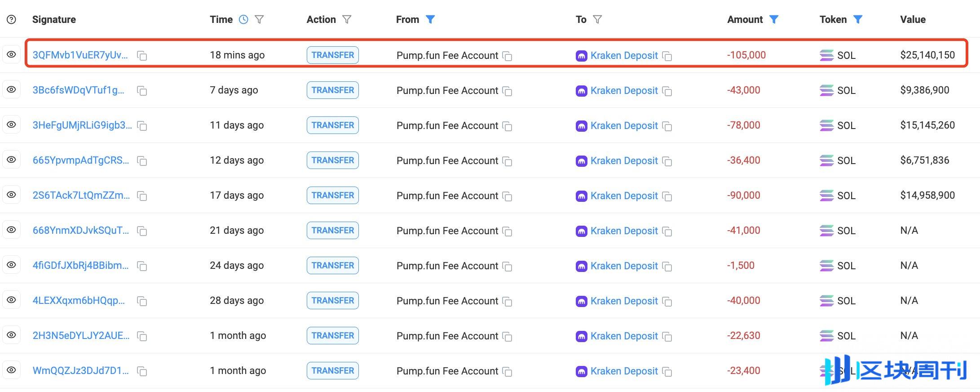This screenshot has width=980, height=392.
Task: Copy Kraken Deposit address in 24 days ago row
Action: pyautogui.click(x=667, y=267)
